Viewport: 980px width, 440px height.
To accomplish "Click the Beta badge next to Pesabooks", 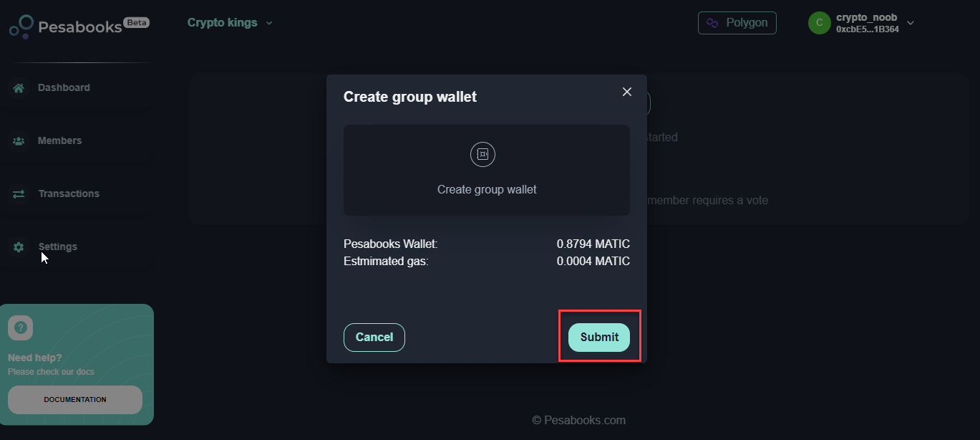I will [136, 22].
